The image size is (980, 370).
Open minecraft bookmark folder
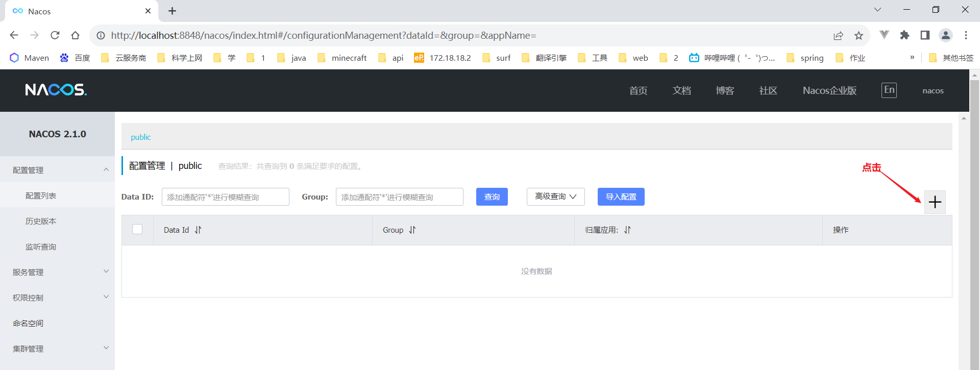(x=342, y=58)
